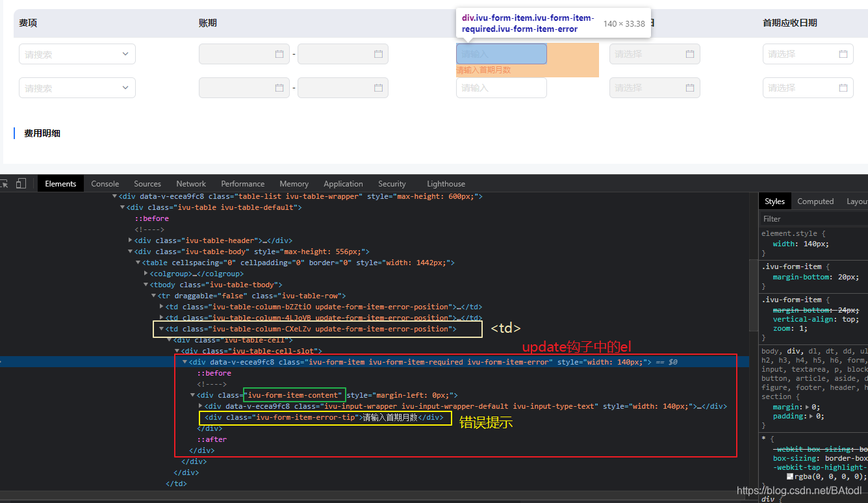The height and width of the screenshot is (503, 868).
Task: Collapse the tr ivu-table-row node
Action: click(x=154, y=296)
